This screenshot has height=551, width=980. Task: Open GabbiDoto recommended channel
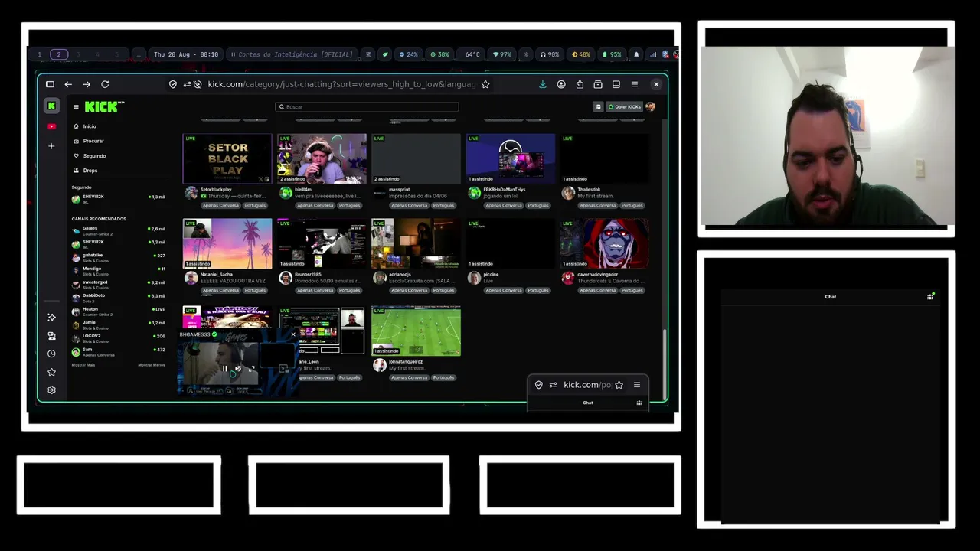119,298
